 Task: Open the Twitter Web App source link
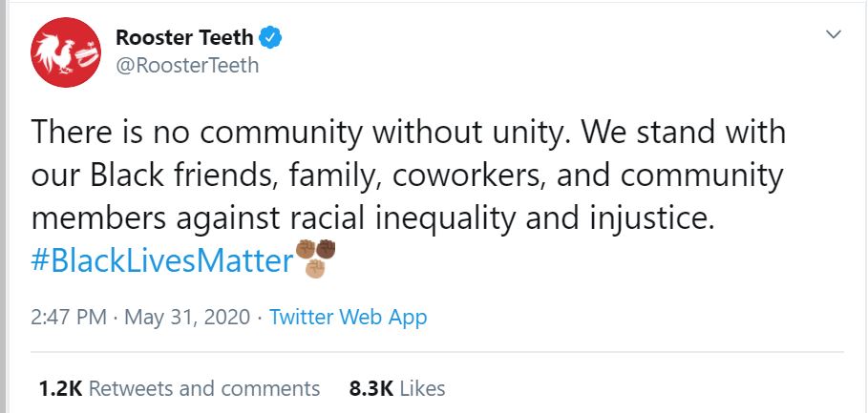pos(348,317)
